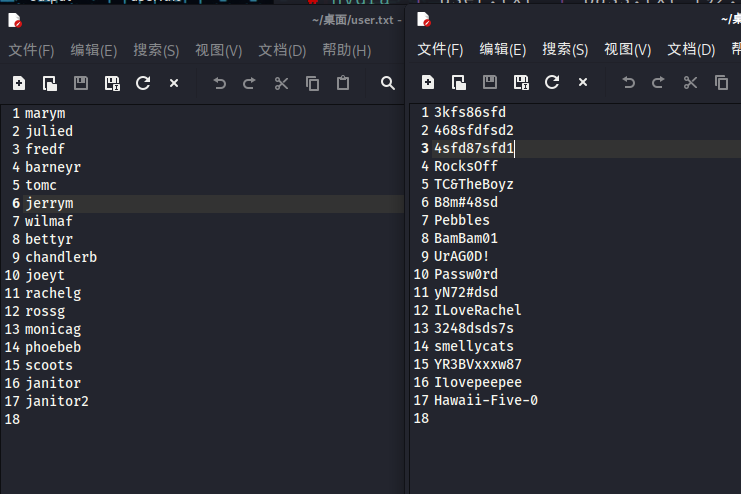Open 编辑(E) menu in right window
Image resolution: width=741 pixels, height=494 pixels.
[502, 50]
